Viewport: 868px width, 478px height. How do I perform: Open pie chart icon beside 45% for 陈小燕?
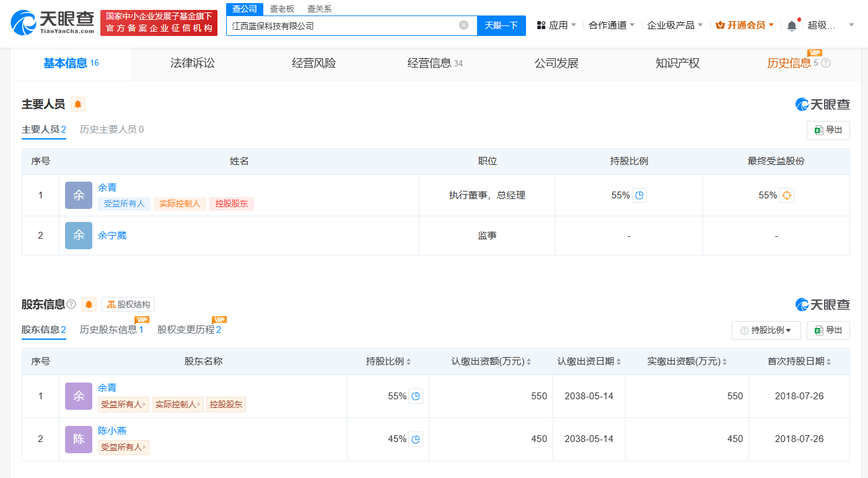click(x=416, y=439)
